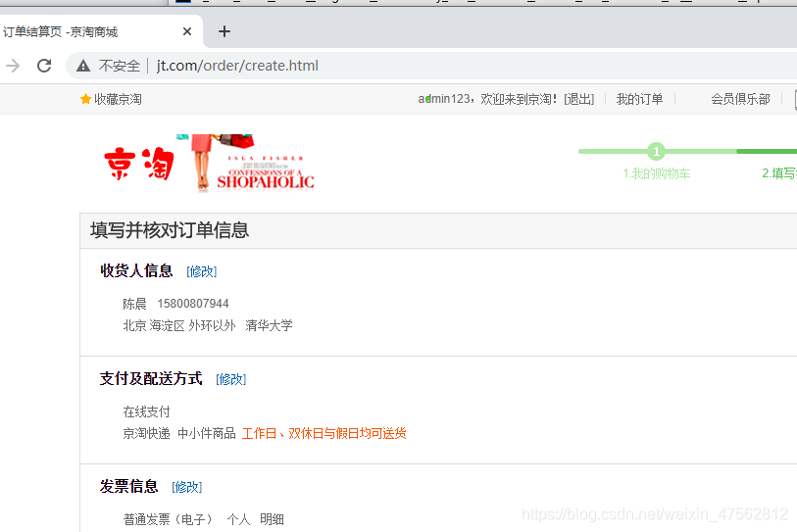This screenshot has height=532, width=797.
Task: Reload the page with refresh icon
Action: 44,66
